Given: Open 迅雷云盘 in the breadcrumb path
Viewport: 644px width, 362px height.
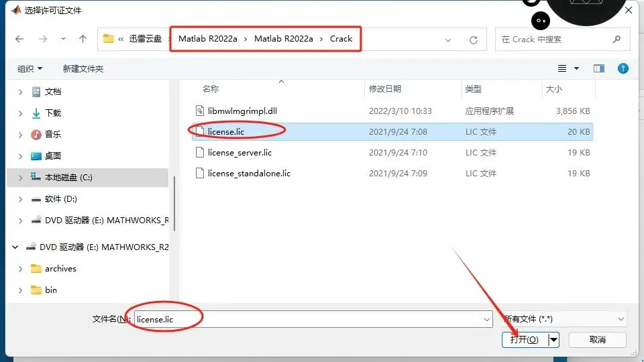Looking at the screenshot, I should [146, 39].
